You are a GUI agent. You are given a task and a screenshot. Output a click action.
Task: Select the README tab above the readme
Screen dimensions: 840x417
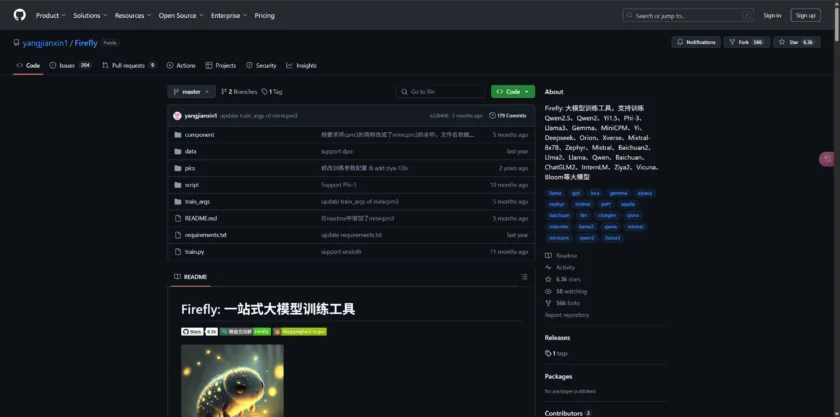pos(191,277)
